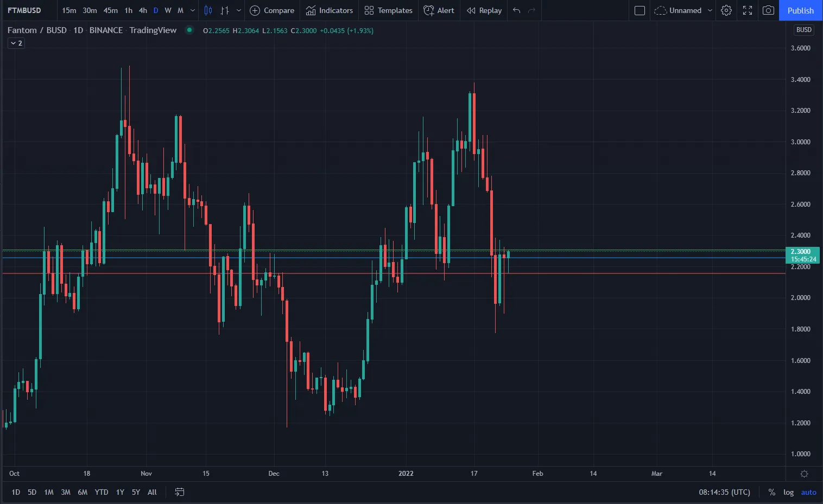
Task: Set date range to YTD
Action: 102,492
